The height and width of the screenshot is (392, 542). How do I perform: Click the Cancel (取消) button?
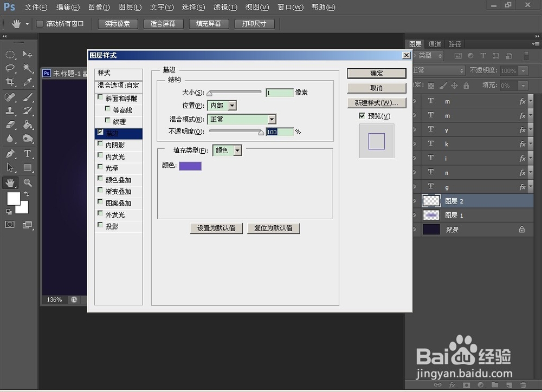click(x=377, y=88)
